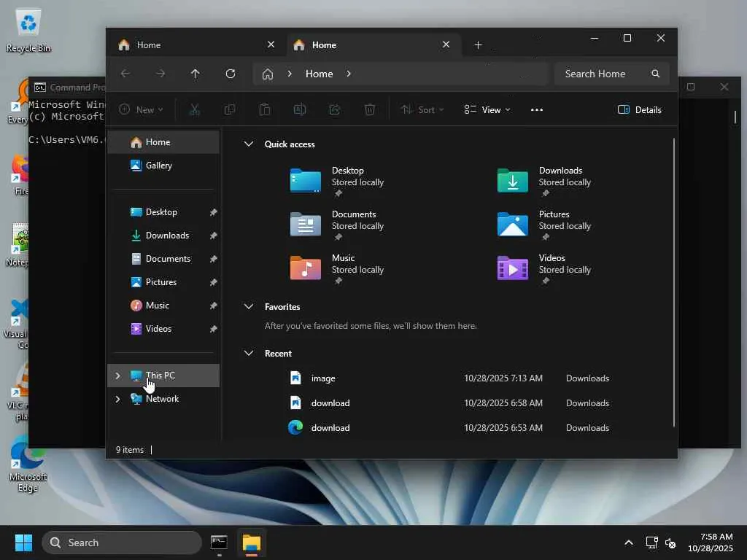The height and width of the screenshot is (560, 747).
Task: Switch to Command Prompt on taskbar
Action: click(x=219, y=542)
